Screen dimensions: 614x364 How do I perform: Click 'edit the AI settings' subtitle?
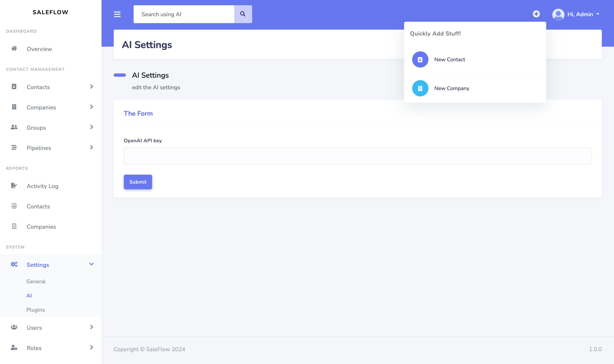pyautogui.click(x=156, y=88)
